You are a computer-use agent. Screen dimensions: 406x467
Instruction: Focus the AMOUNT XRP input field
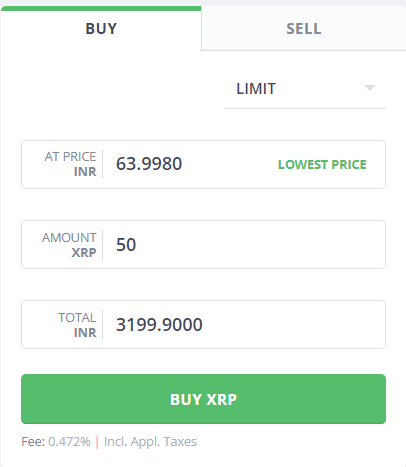203,244
